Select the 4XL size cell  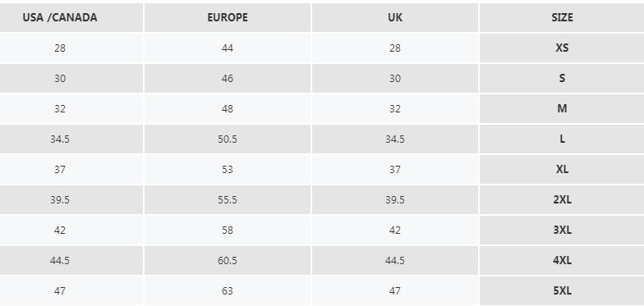click(x=562, y=261)
